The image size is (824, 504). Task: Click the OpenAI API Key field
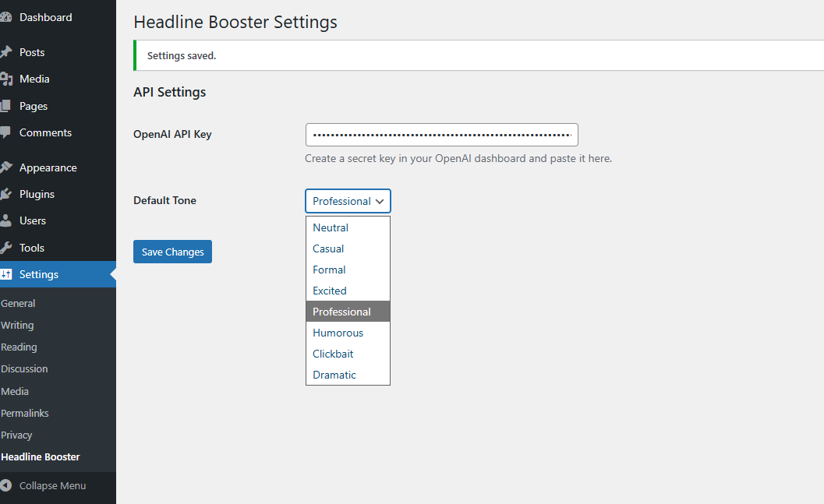[x=441, y=134]
